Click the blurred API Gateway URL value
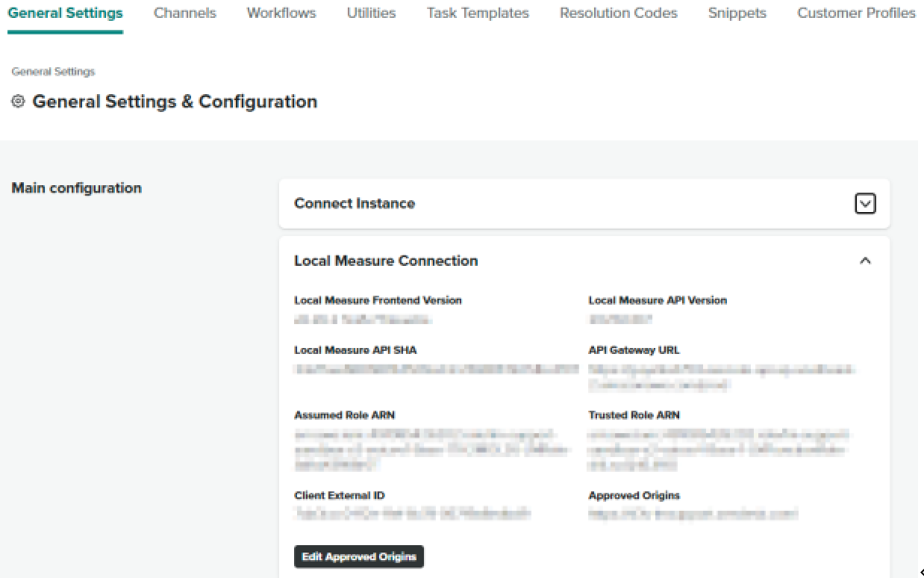This screenshot has height=578, width=924. click(x=720, y=377)
